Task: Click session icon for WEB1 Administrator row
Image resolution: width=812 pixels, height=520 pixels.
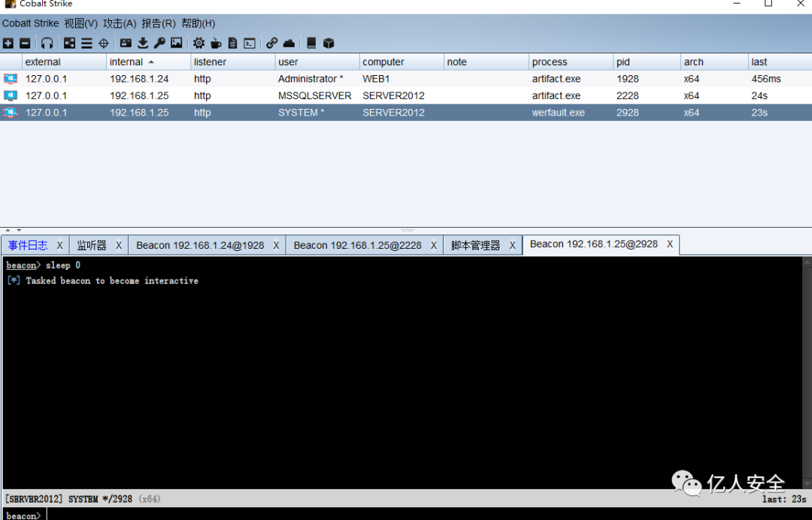Action: pyautogui.click(x=11, y=79)
